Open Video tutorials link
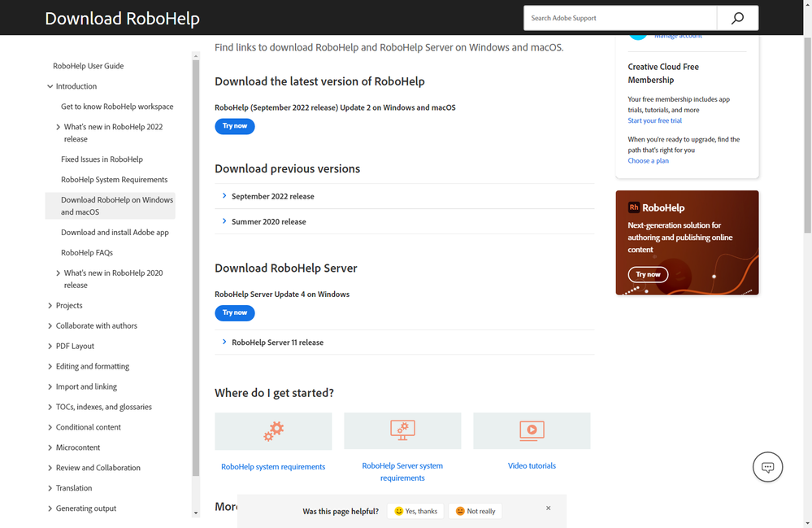Image resolution: width=812 pixels, height=528 pixels. coord(532,466)
